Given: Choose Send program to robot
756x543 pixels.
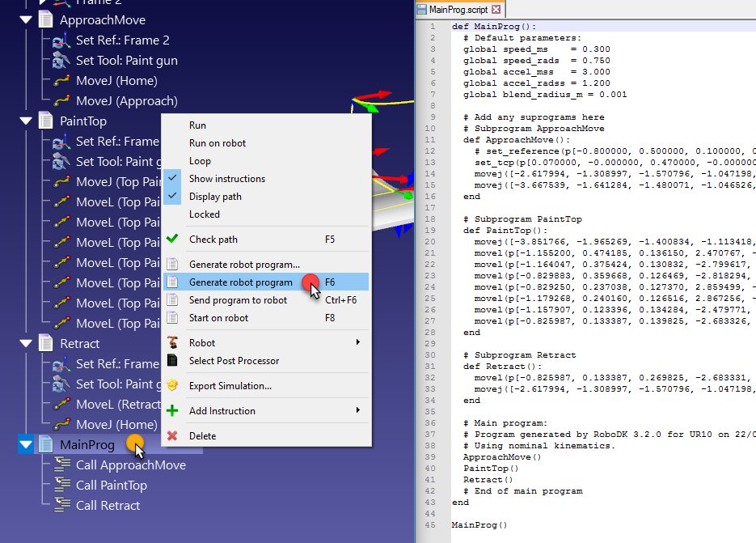Looking at the screenshot, I should pos(238,300).
